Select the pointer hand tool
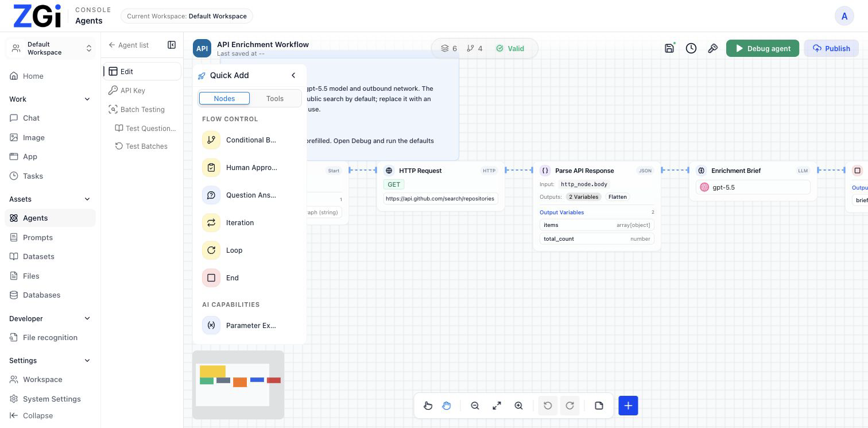Image resolution: width=868 pixels, height=428 pixels. point(428,406)
